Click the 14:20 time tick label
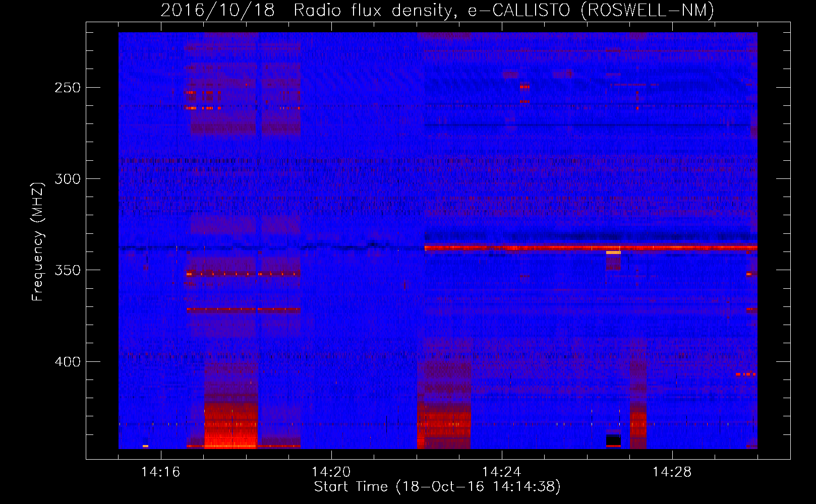 (x=331, y=472)
